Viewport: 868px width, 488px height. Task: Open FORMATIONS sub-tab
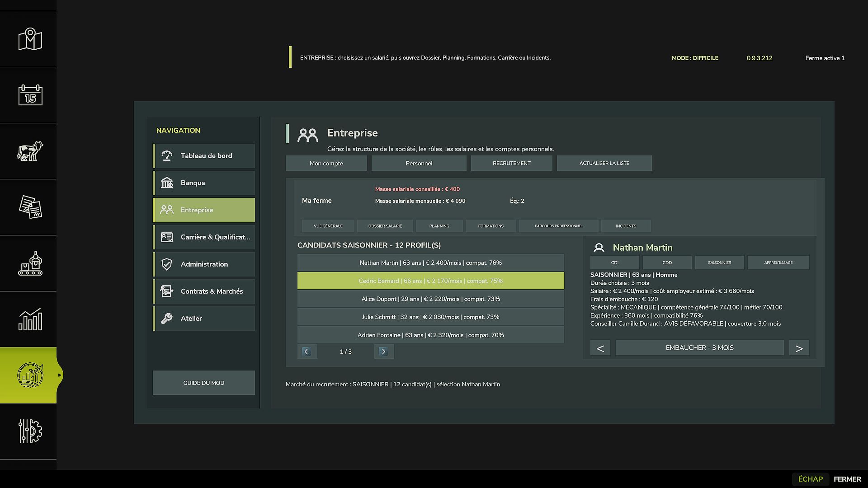coord(491,226)
